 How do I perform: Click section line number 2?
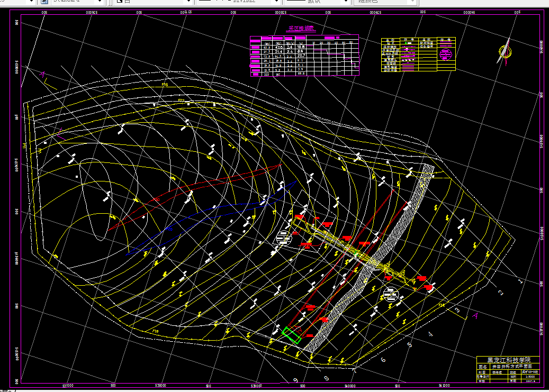[x=501, y=293]
